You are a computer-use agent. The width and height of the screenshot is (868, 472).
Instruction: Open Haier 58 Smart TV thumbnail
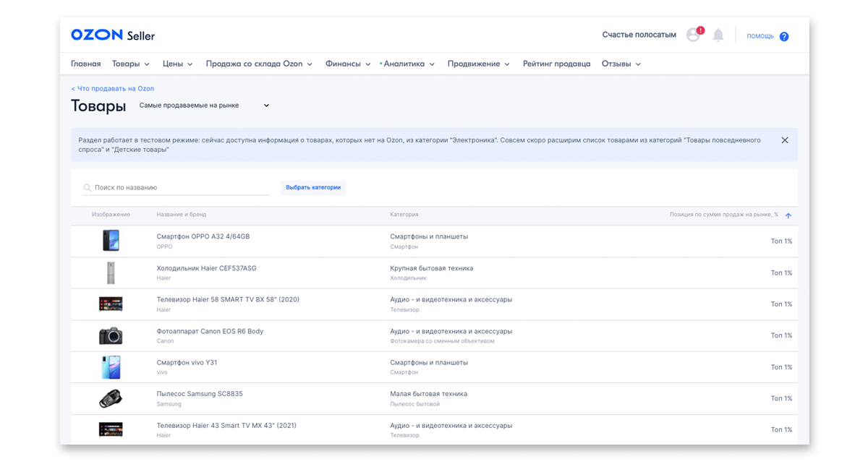click(x=111, y=304)
